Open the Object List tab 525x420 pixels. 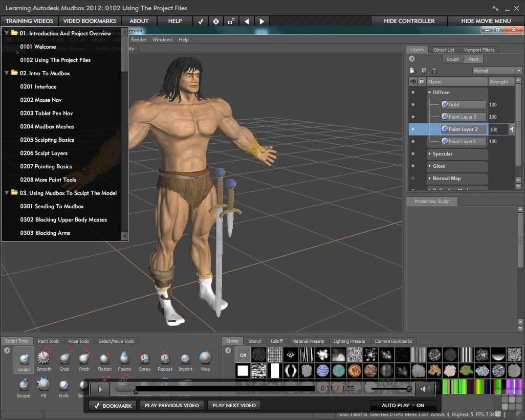point(444,50)
